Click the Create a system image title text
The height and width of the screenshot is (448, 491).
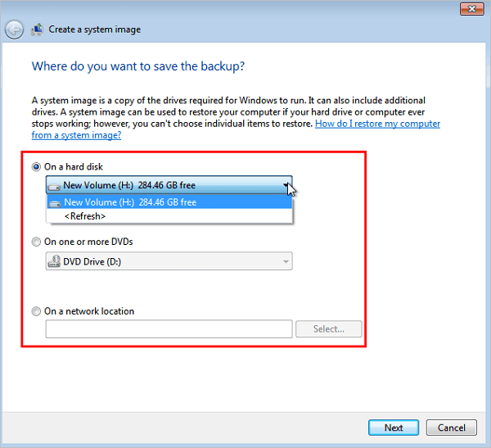point(95,29)
